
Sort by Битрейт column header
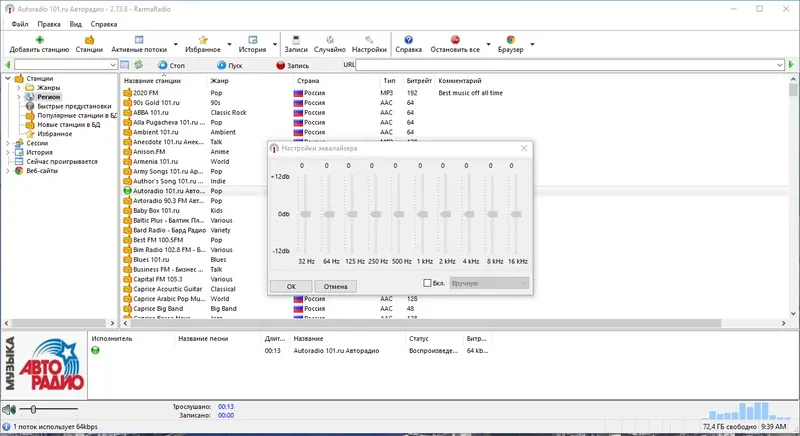click(x=419, y=81)
